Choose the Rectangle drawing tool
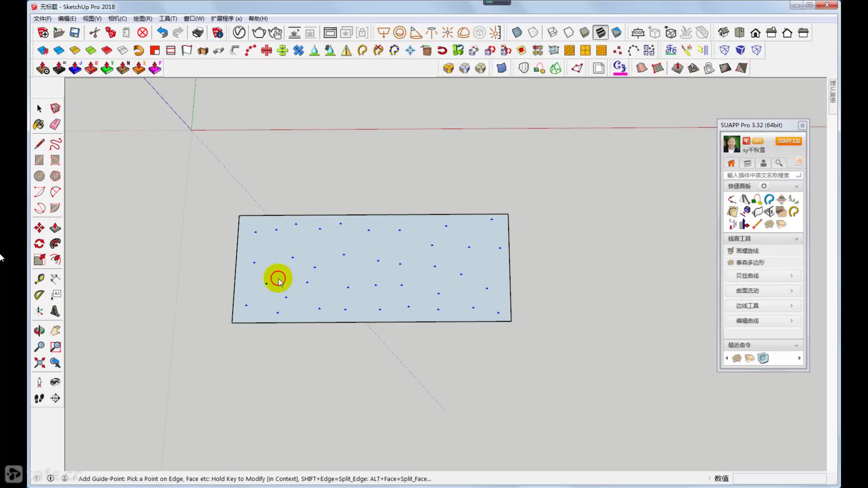The width and height of the screenshot is (868, 488). (x=39, y=160)
